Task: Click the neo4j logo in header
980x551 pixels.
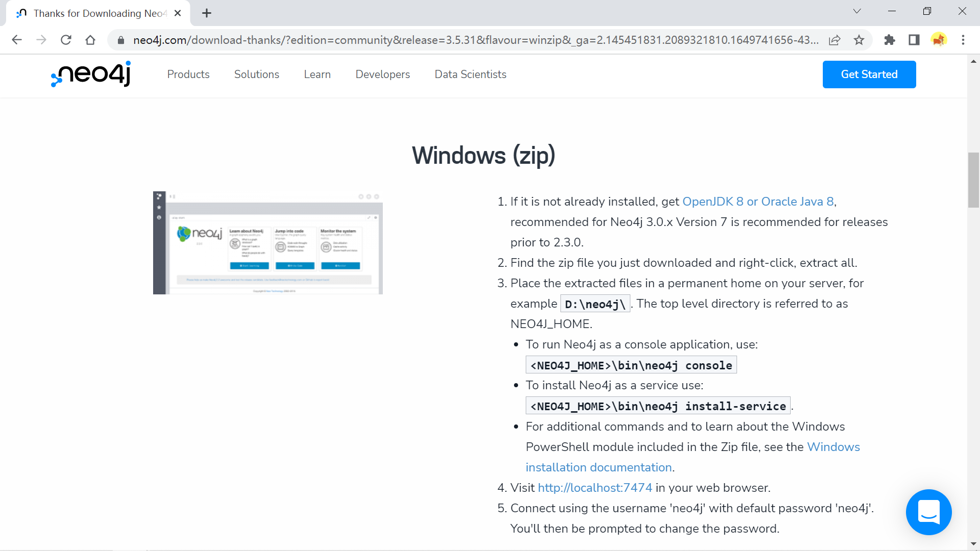Action: 91,74
